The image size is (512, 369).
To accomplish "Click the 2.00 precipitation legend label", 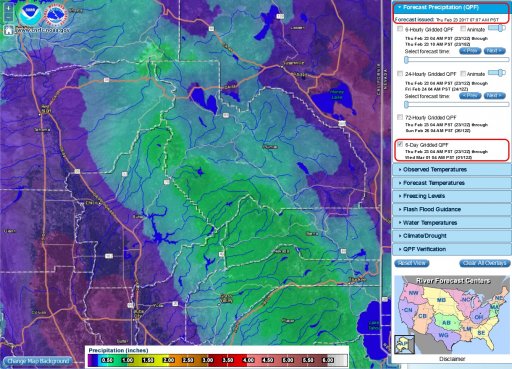I will [x=168, y=360].
